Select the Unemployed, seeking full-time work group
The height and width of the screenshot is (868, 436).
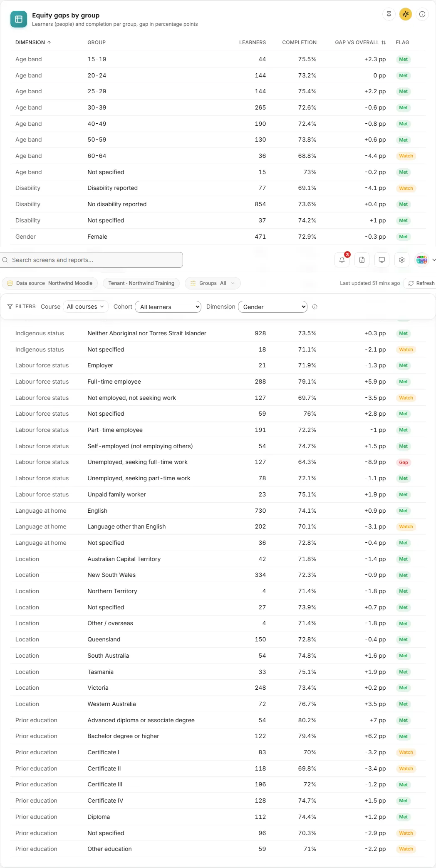point(137,462)
